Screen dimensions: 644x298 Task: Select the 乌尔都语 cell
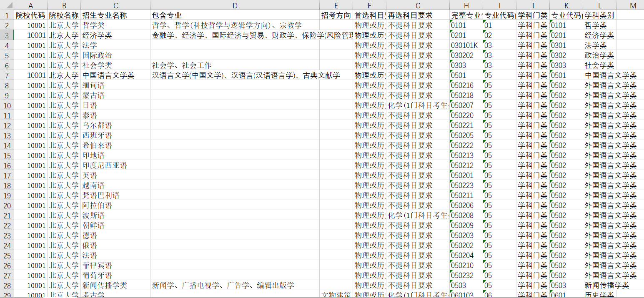coord(115,125)
